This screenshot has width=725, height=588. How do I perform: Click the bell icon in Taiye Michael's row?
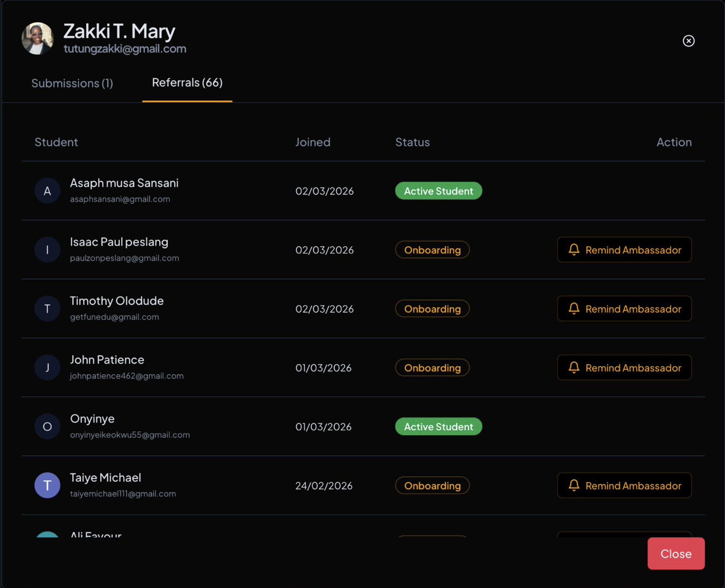(574, 485)
